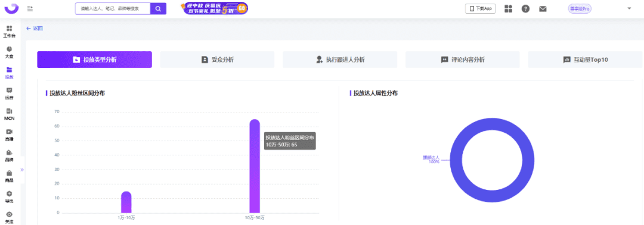Click the 腰部达人 100% chart label
The height and width of the screenshot is (225, 644).
click(431, 160)
